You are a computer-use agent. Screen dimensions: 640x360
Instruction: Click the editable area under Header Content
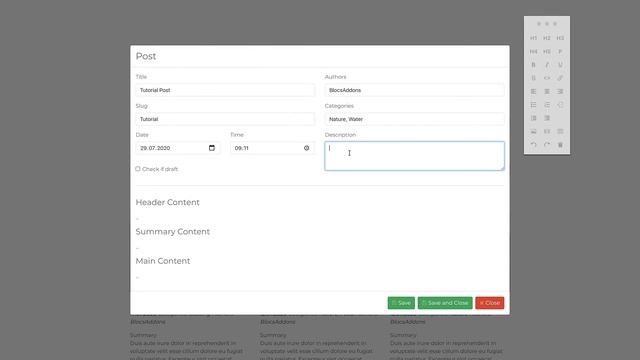pyautogui.click(x=320, y=218)
